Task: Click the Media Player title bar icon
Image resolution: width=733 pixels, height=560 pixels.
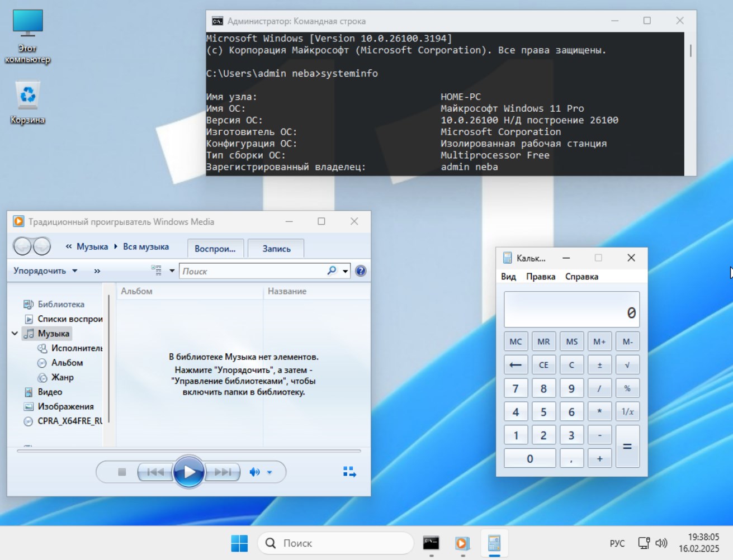Action: coord(18,221)
